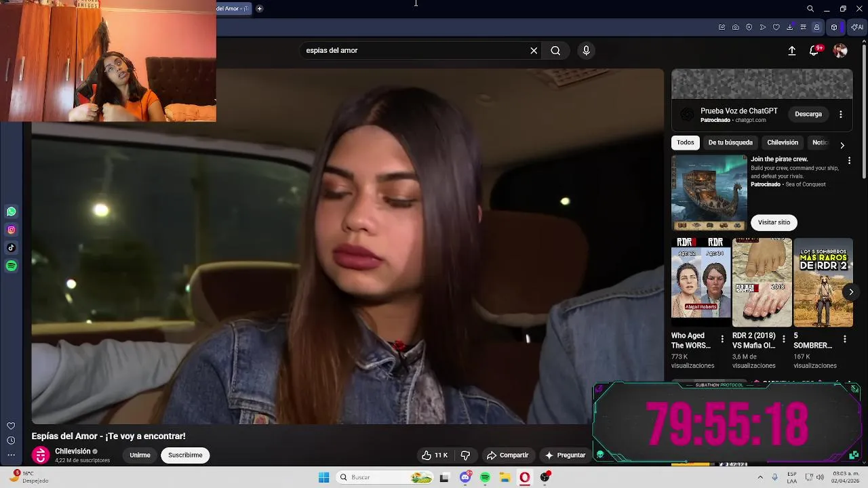Image resolution: width=868 pixels, height=488 pixels.
Task: Open sidebar three-dot more options
Action: click(x=11, y=455)
